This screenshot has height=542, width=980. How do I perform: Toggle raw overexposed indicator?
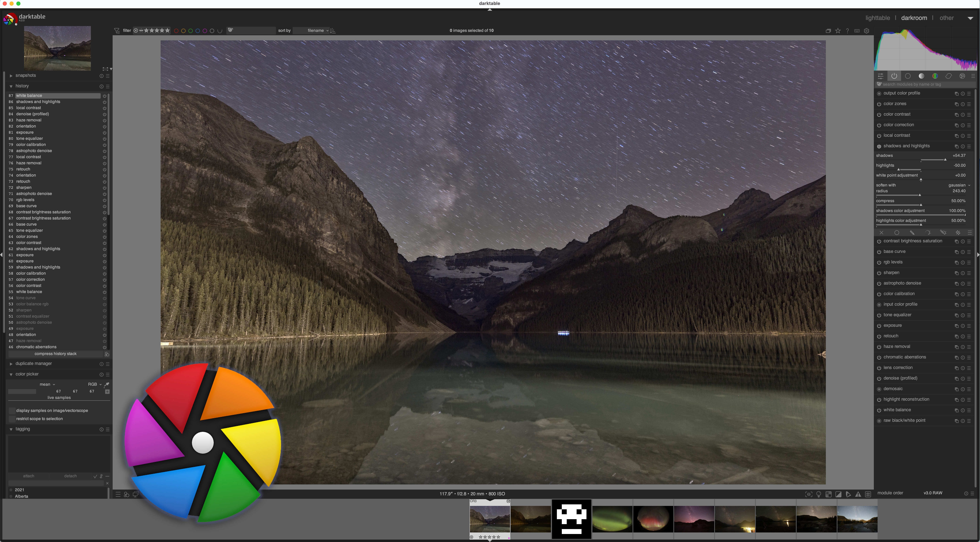click(829, 494)
